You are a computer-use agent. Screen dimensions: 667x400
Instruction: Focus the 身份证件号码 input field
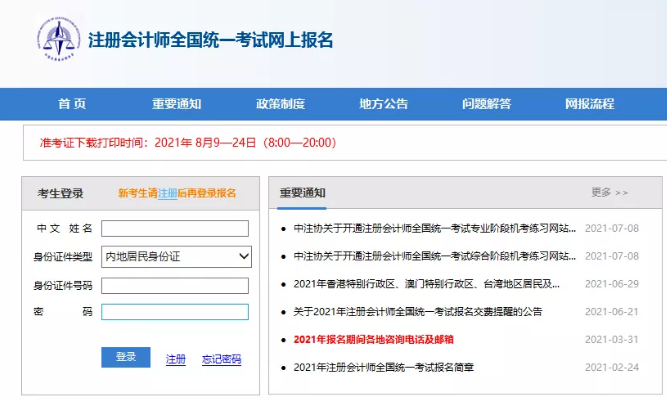[174, 285]
